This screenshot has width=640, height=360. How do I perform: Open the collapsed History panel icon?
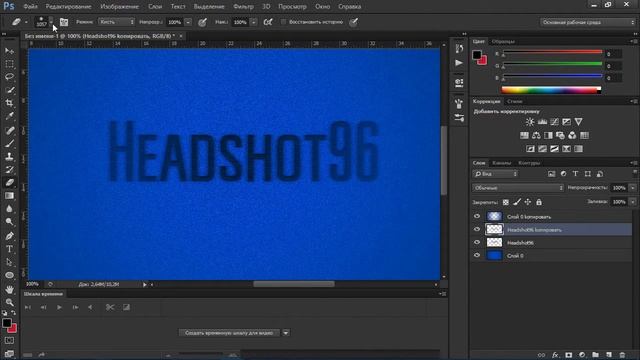coord(459,49)
